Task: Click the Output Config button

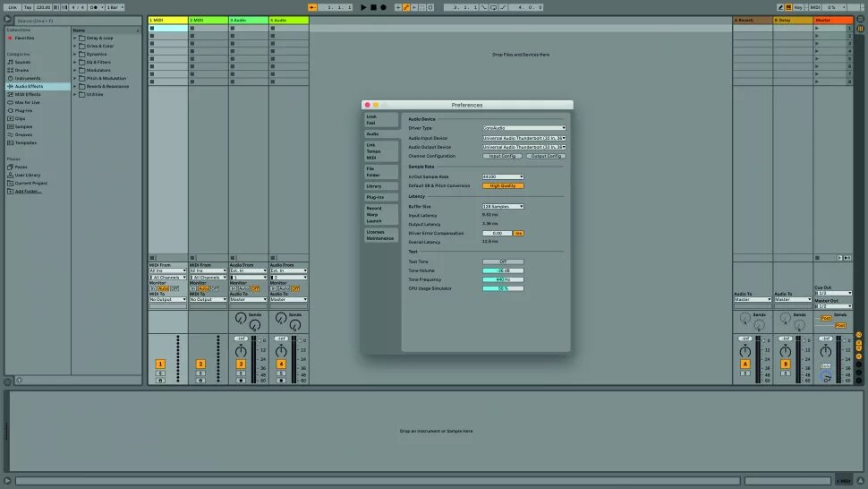Action: click(x=545, y=156)
